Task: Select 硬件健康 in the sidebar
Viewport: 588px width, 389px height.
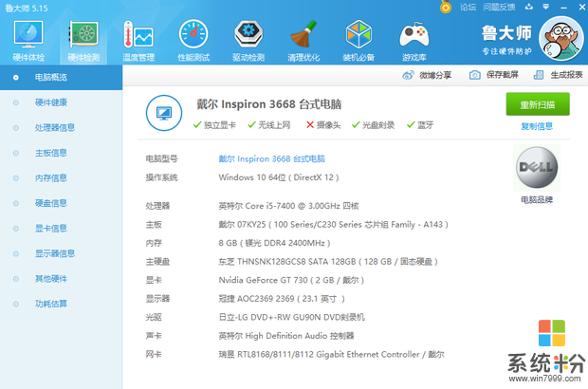Action: [51, 102]
